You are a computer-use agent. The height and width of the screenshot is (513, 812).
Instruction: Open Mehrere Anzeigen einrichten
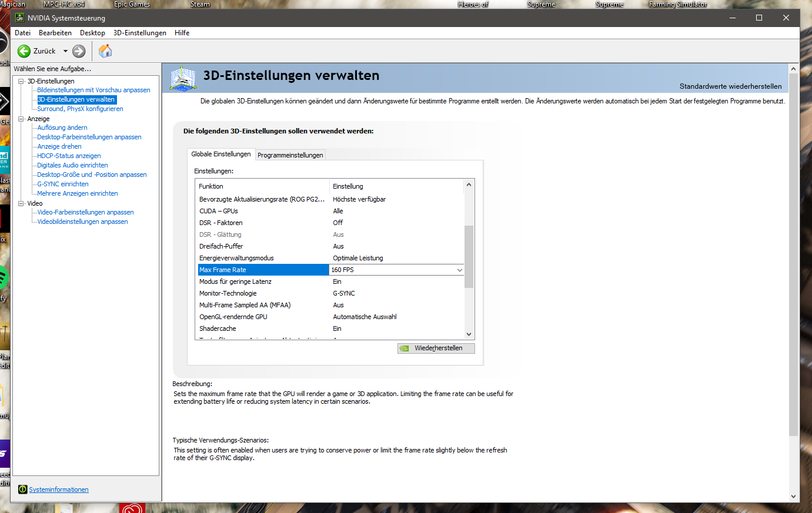tap(78, 193)
